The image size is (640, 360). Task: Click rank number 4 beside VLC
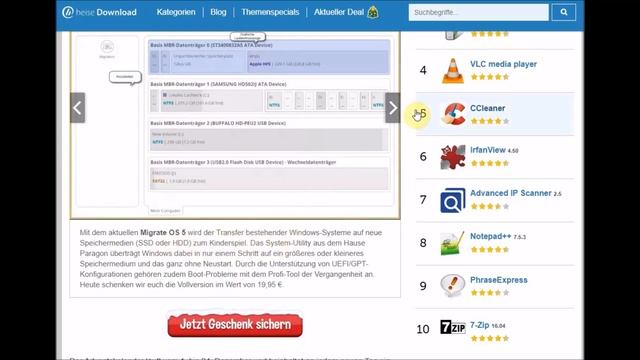[x=423, y=70]
